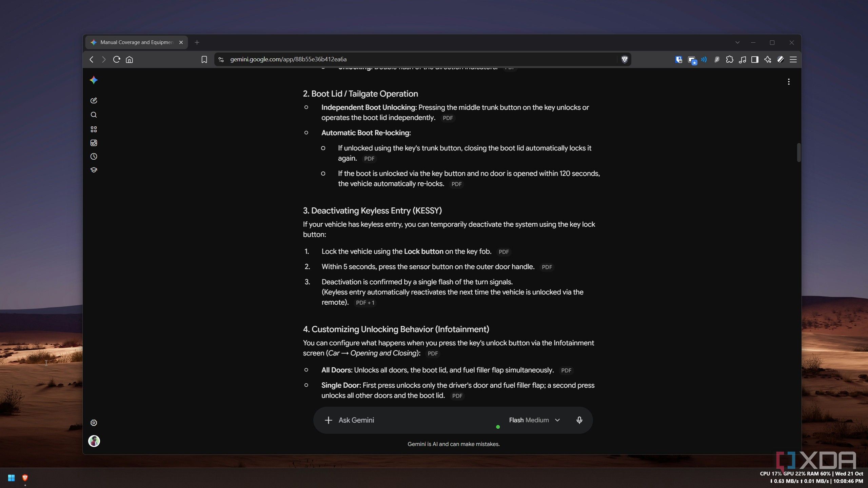This screenshot has height=488, width=868.
Task: Go back to the previous page
Action: 92,59
